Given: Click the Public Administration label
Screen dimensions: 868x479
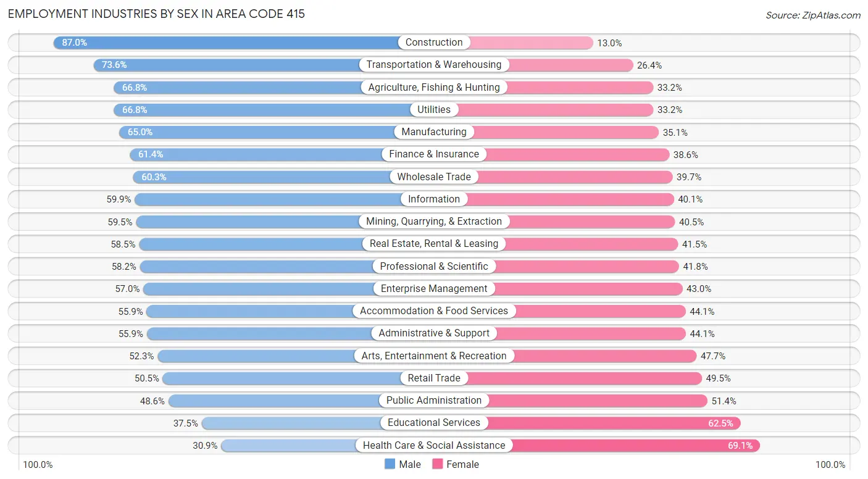Looking at the screenshot, I should pyautogui.click(x=434, y=400).
